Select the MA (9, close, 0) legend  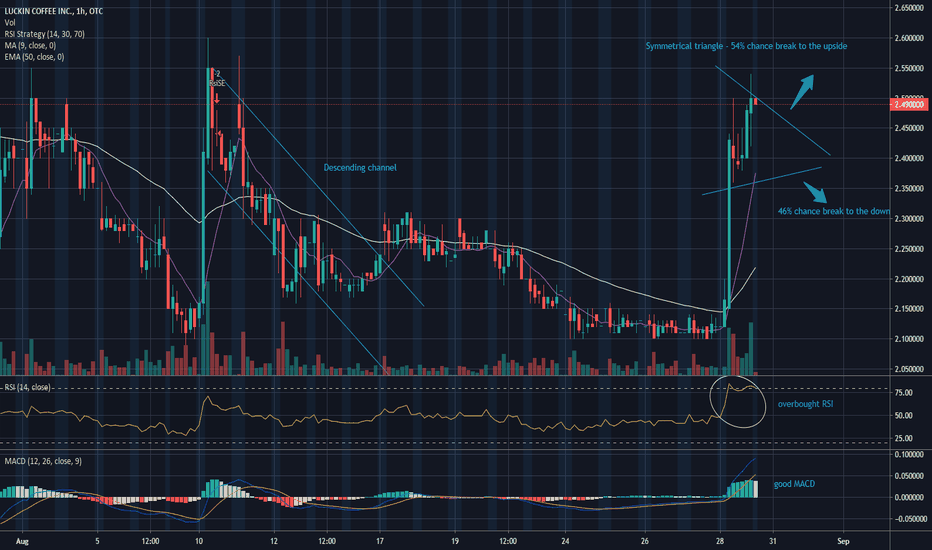coord(30,45)
